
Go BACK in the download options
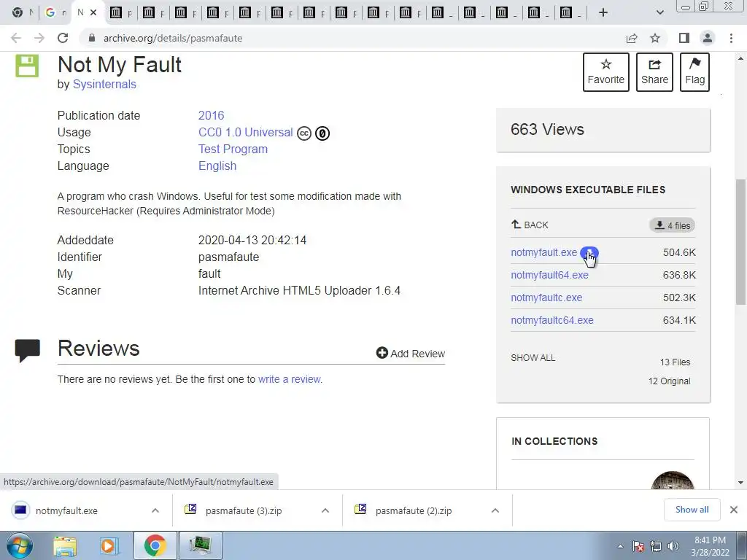530,225
